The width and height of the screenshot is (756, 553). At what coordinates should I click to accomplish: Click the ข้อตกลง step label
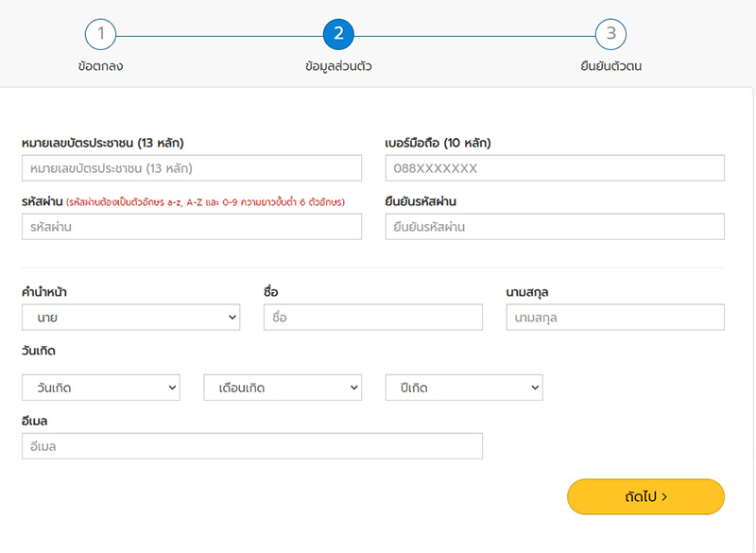(100, 67)
